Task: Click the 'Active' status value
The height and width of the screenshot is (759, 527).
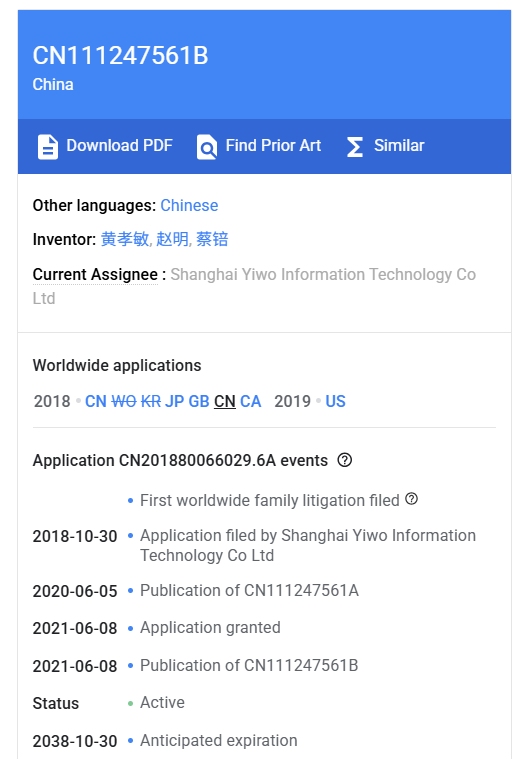Action: (x=162, y=702)
